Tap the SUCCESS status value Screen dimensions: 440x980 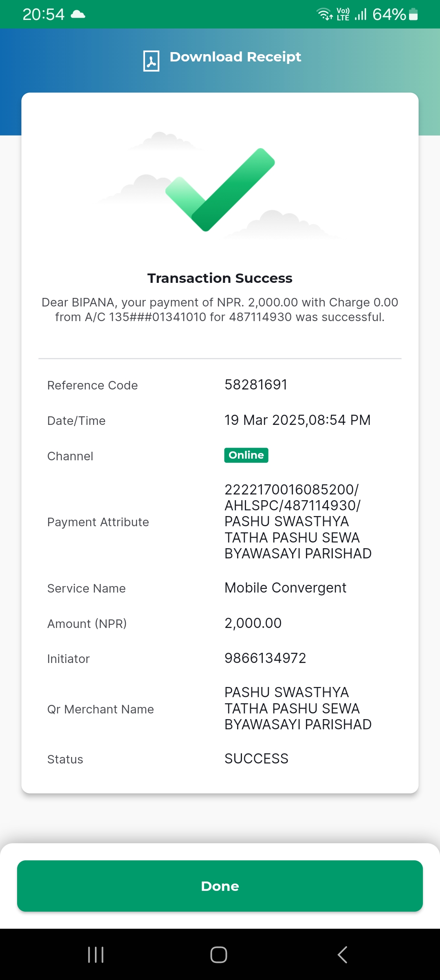point(256,759)
